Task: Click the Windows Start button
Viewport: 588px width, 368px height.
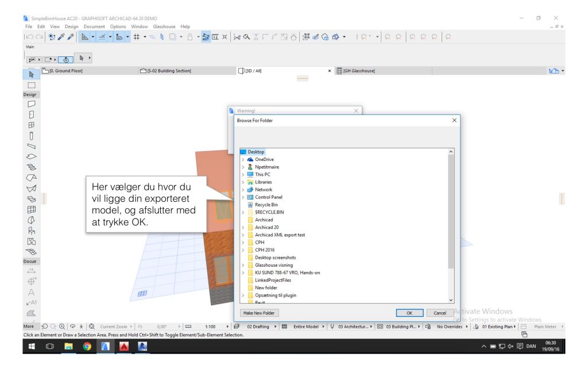Action: click(x=32, y=346)
